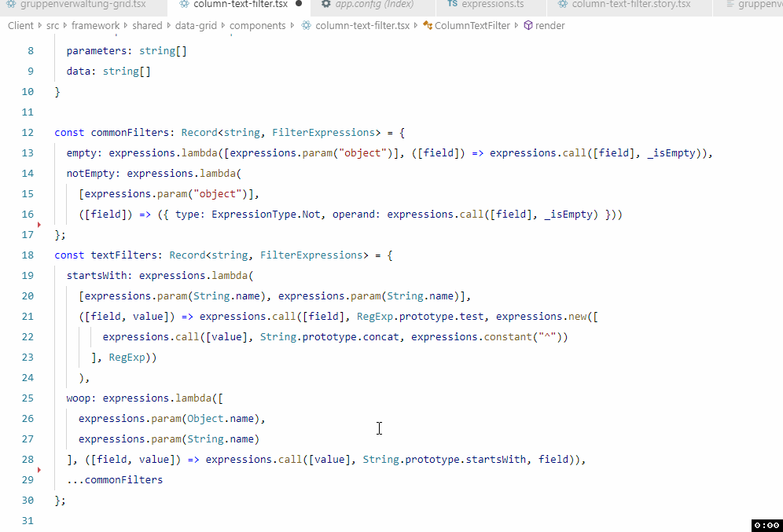Click 'String.prototype.concat' on line 22

pos(329,337)
